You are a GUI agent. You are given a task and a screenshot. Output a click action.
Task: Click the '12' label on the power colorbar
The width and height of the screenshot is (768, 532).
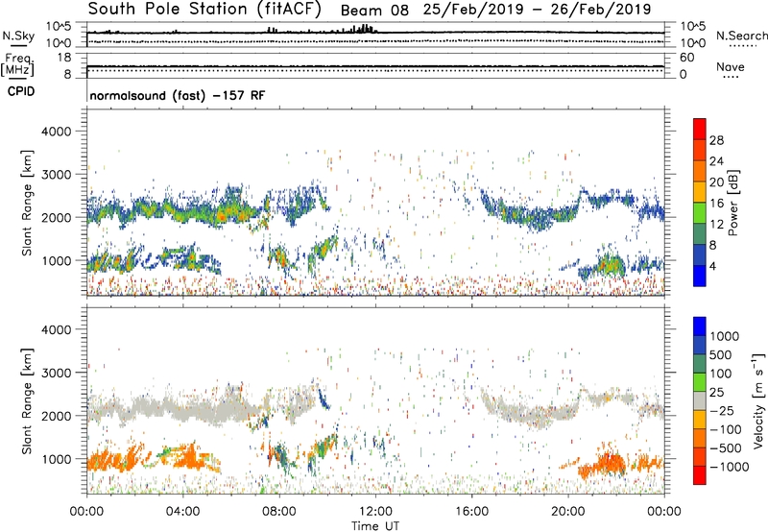(x=716, y=225)
